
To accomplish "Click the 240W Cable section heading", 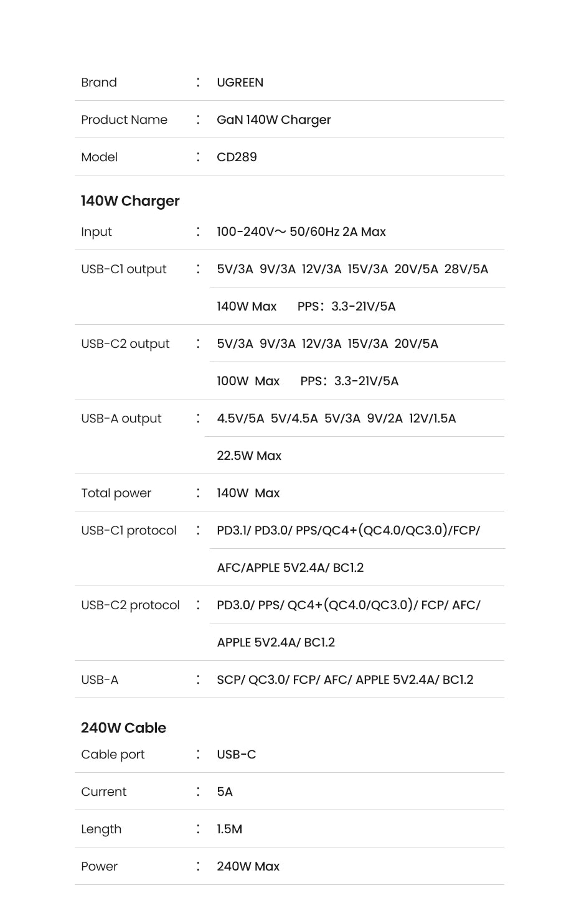I will click(x=123, y=728).
